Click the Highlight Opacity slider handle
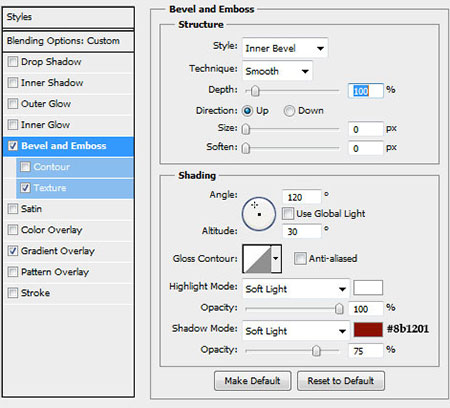The image size is (450, 408). point(339,309)
